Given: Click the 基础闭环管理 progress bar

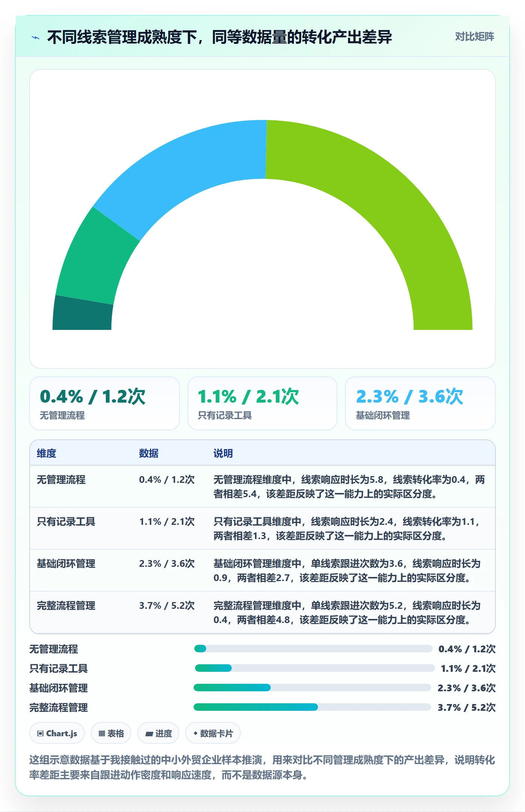Looking at the screenshot, I should (x=312, y=688).
